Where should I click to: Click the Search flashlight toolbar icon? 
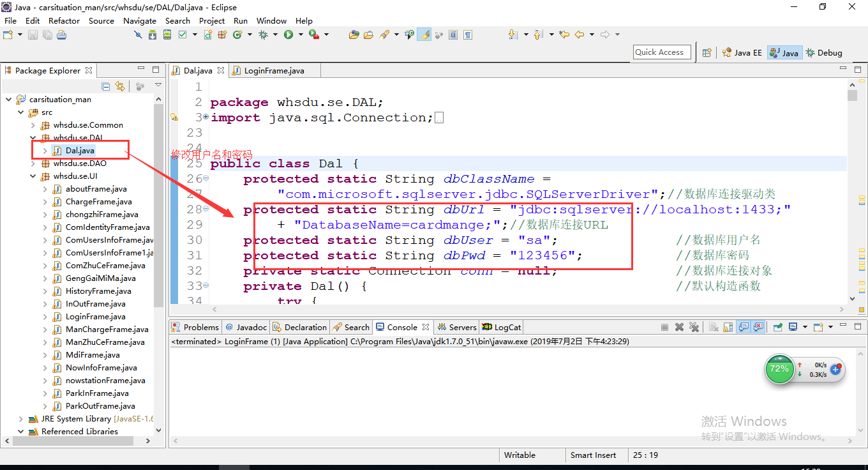point(384,34)
